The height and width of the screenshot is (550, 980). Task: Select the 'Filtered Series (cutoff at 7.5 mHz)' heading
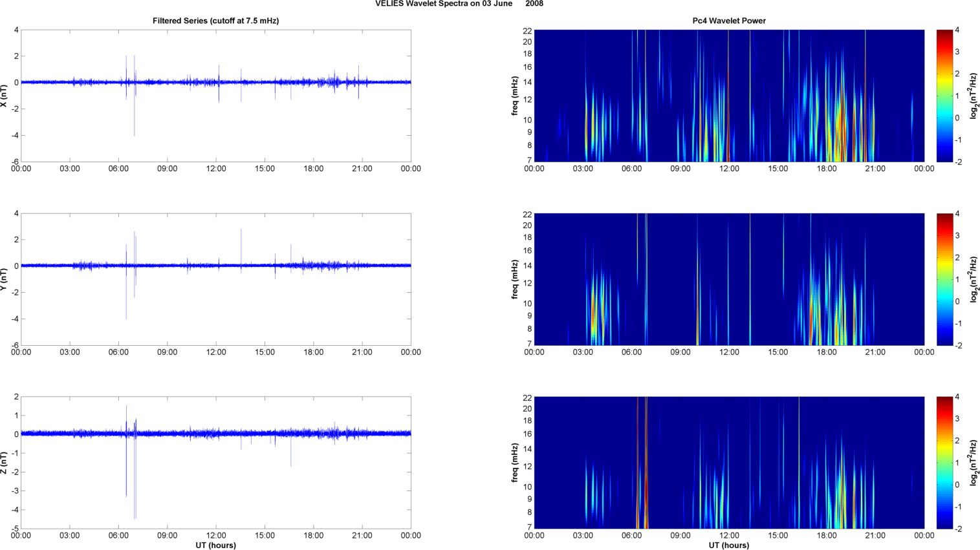[215, 21]
